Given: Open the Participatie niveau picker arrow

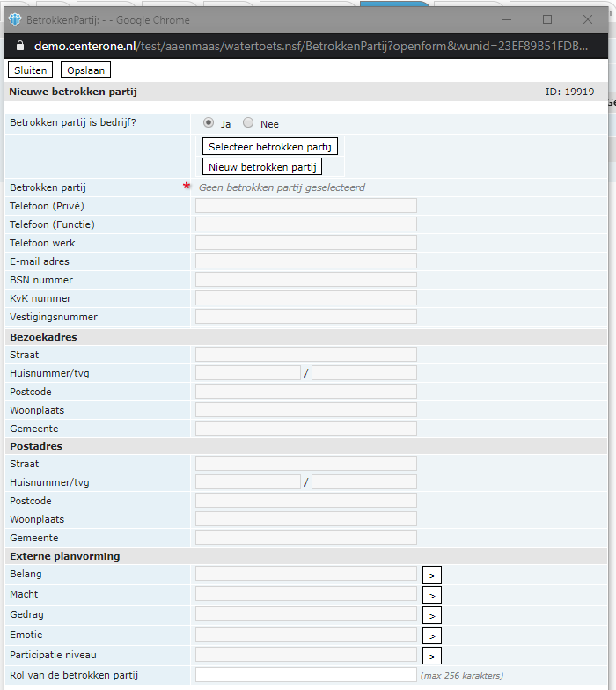Looking at the screenshot, I should 431,656.
